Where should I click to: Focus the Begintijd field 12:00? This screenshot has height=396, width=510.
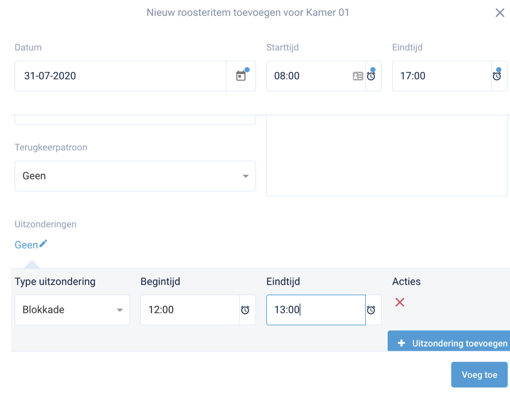pos(190,310)
